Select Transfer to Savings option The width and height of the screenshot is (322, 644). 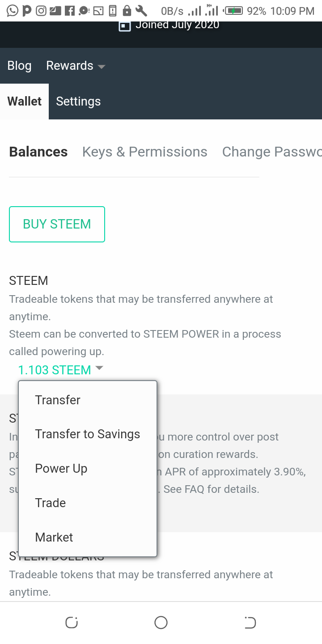tap(88, 434)
